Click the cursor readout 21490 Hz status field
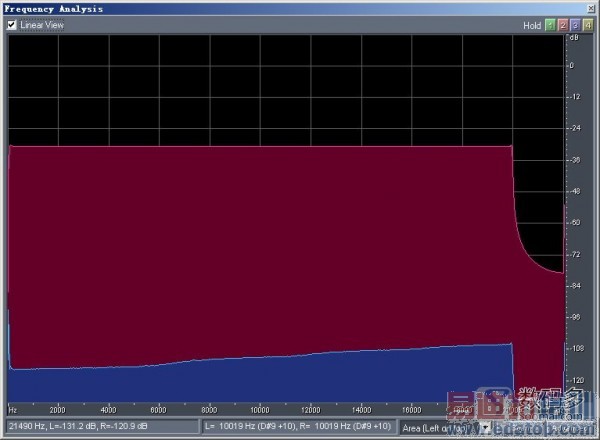The height and width of the screenshot is (440, 600). click(x=102, y=426)
